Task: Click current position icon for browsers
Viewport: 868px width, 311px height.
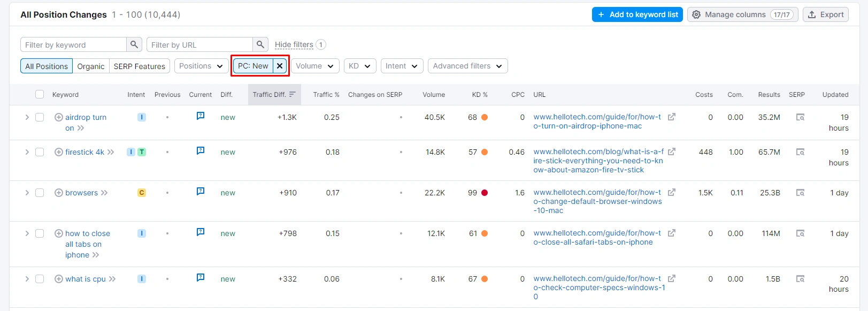Action: [x=201, y=191]
